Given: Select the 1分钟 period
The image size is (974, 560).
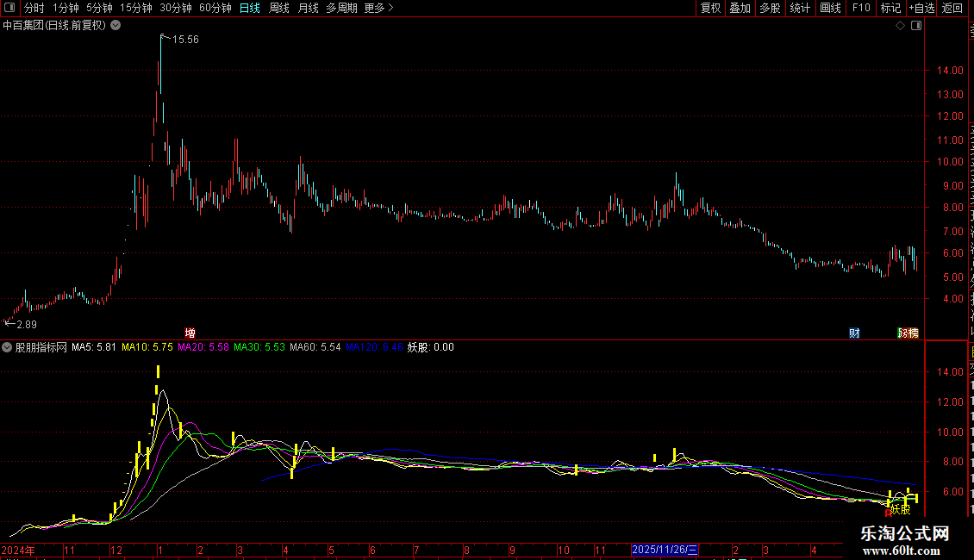Looking at the screenshot, I should [x=66, y=8].
